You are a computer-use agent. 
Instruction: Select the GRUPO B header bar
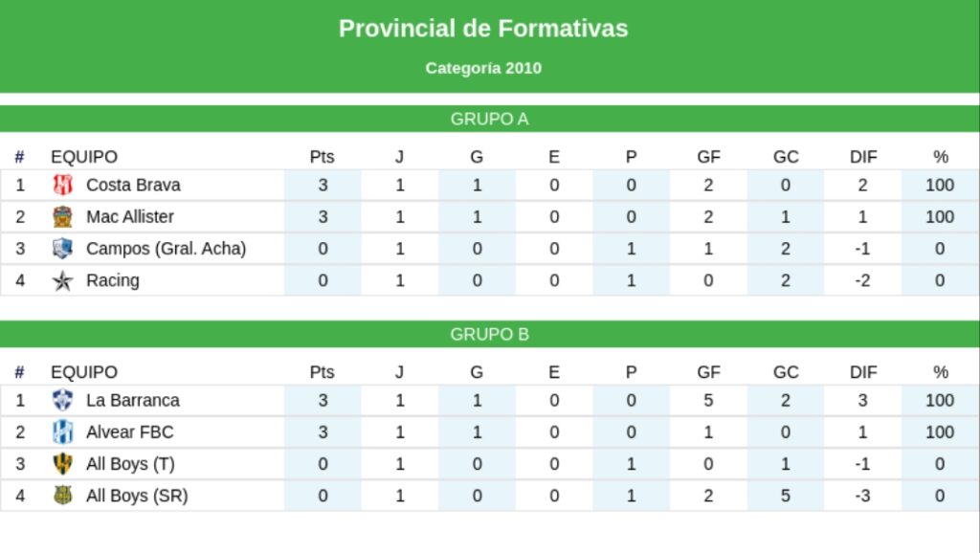[490, 334]
